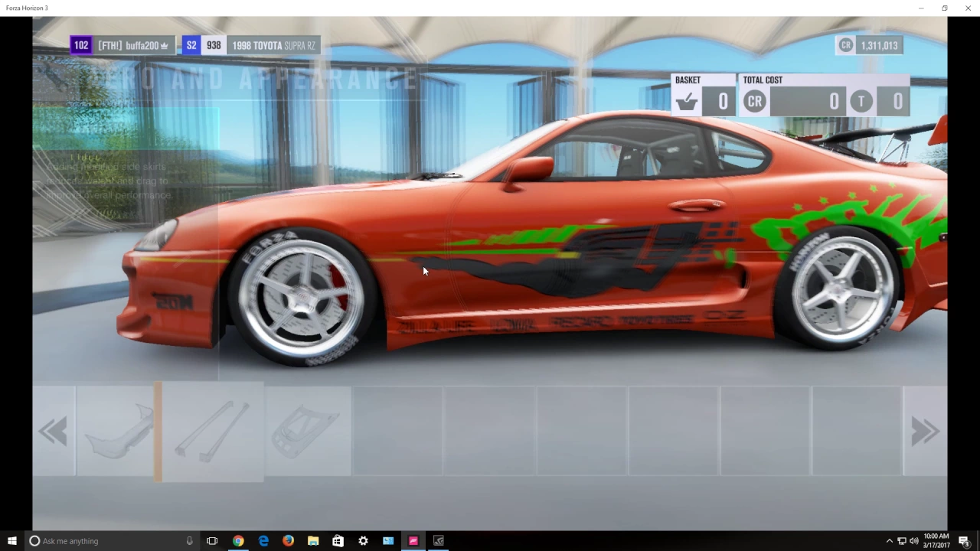Click the shopping basket icon

pyautogui.click(x=687, y=102)
